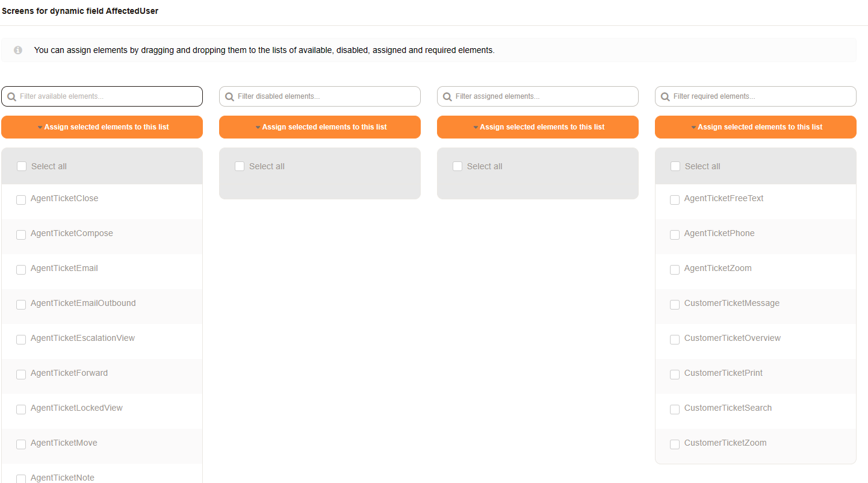The width and height of the screenshot is (868, 483).
Task: Click the magnifier icon in assigned elements filter
Action: pyautogui.click(x=447, y=96)
